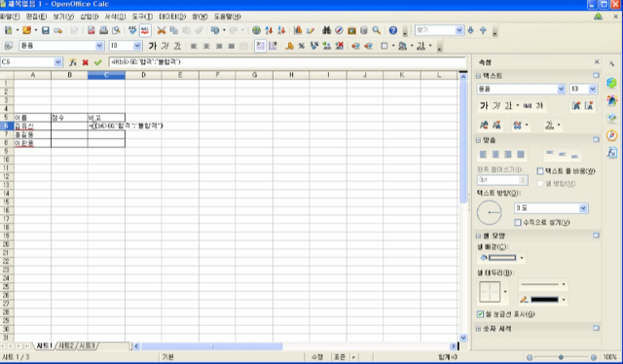Click the Cut scissors icon

tap(162, 30)
